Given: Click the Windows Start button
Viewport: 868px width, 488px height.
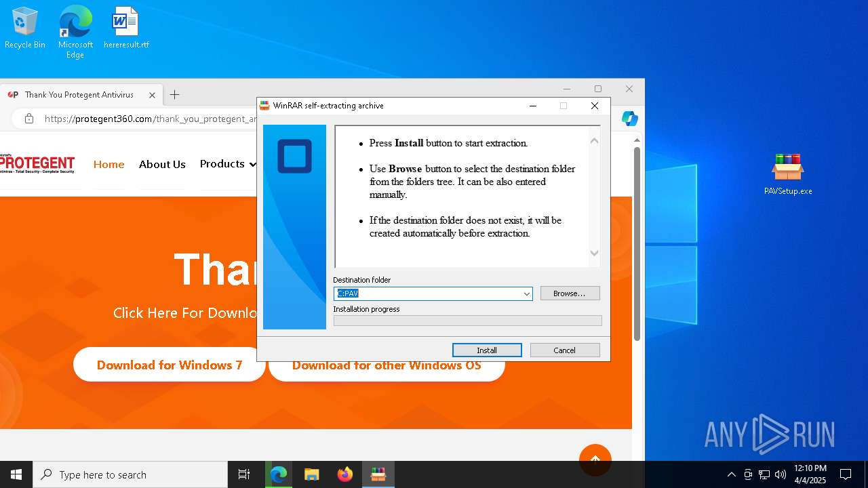Looking at the screenshot, I should coord(16,474).
